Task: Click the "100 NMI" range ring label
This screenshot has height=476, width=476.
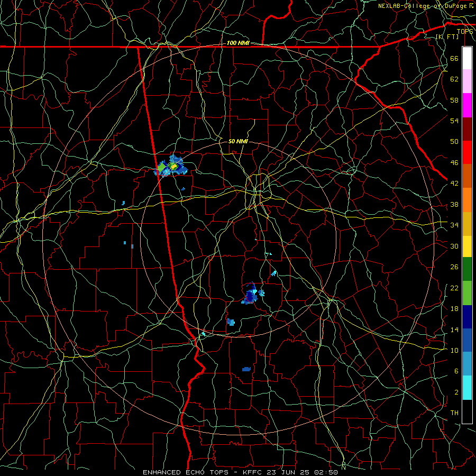Action: (237, 43)
